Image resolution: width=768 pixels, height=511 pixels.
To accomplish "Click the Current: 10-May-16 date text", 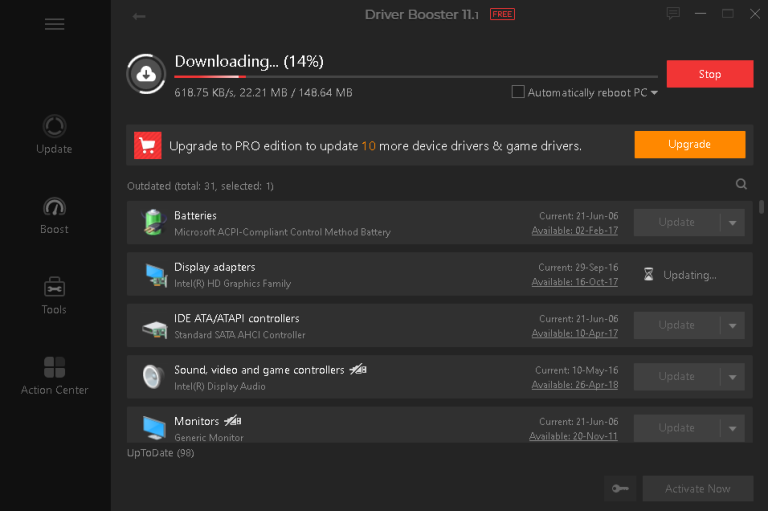I will click(576, 370).
